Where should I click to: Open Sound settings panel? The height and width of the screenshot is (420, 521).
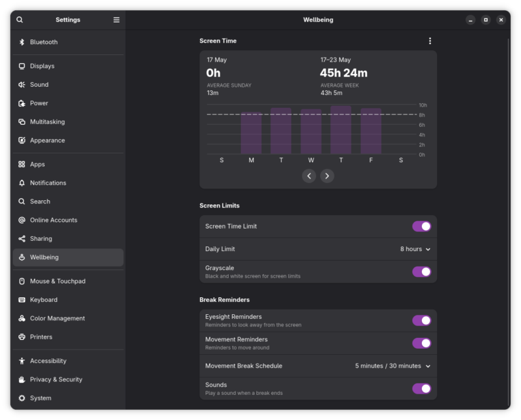point(68,84)
